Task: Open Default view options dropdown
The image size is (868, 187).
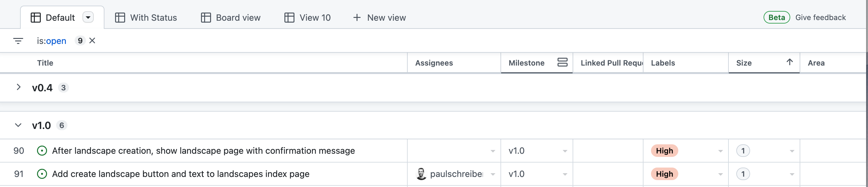Action: 88,17
